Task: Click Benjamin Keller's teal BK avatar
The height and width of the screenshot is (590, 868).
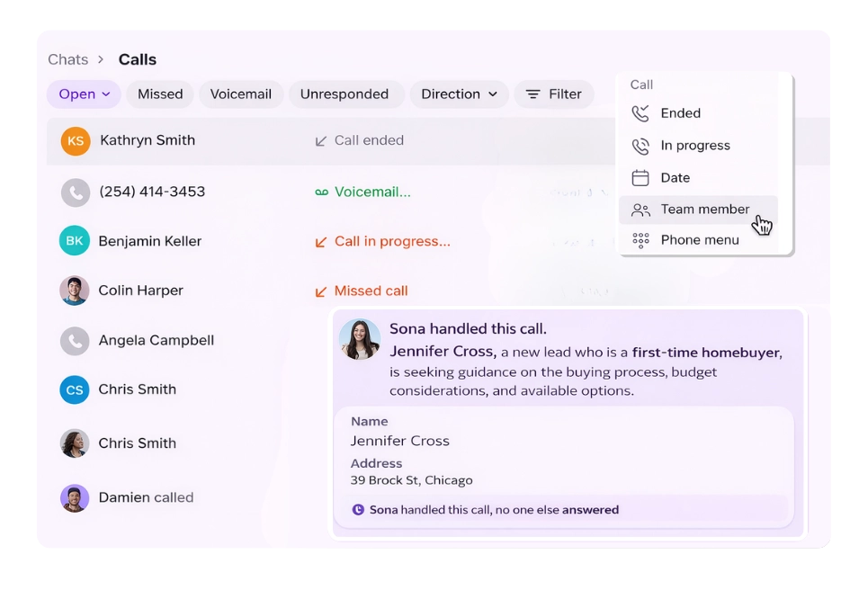Action: (x=75, y=241)
